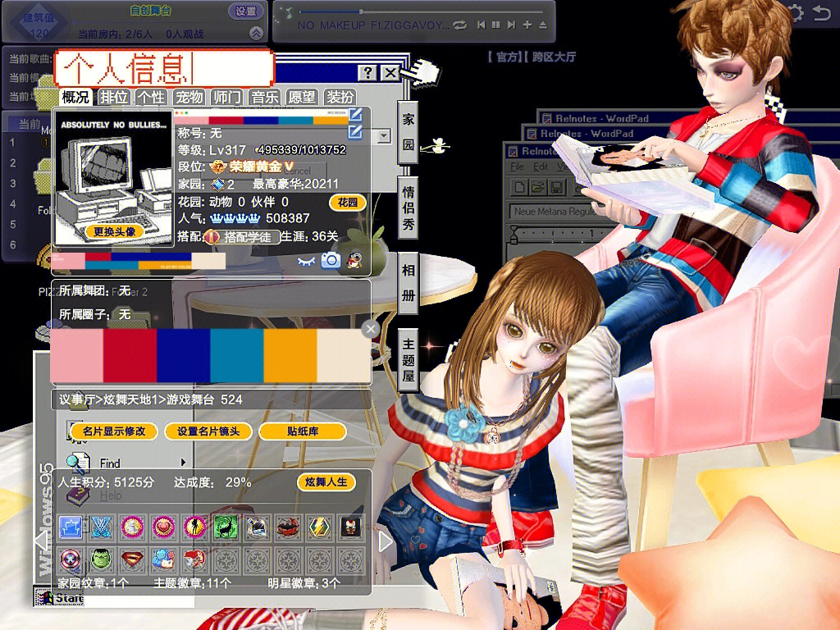Viewport: 840px width, 630px height.
Task: Show previous page of badges arrow
Action: point(41,541)
